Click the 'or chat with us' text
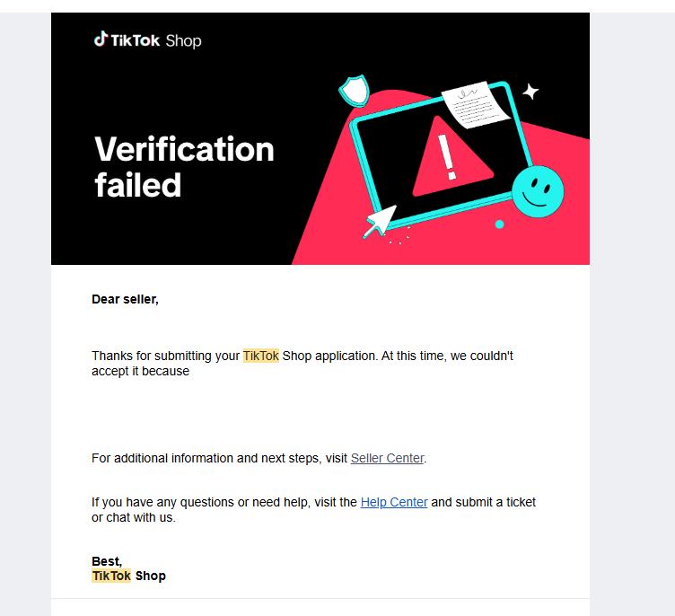The image size is (675, 616). pos(134,517)
